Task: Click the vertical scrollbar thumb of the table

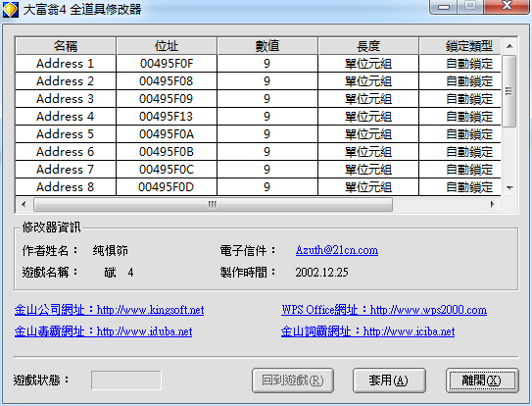Action: click(508, 91)
